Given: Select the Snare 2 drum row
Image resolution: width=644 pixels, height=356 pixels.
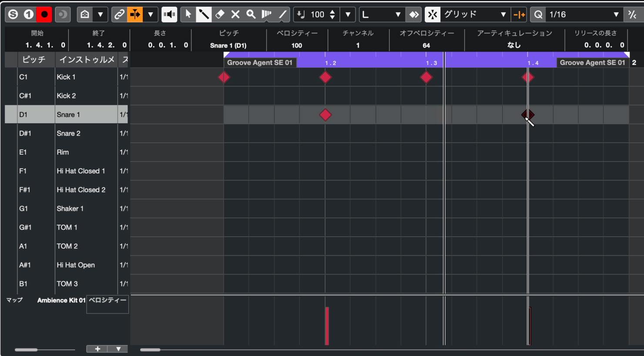Looking at the screenshot, I should tap(66, 133).
